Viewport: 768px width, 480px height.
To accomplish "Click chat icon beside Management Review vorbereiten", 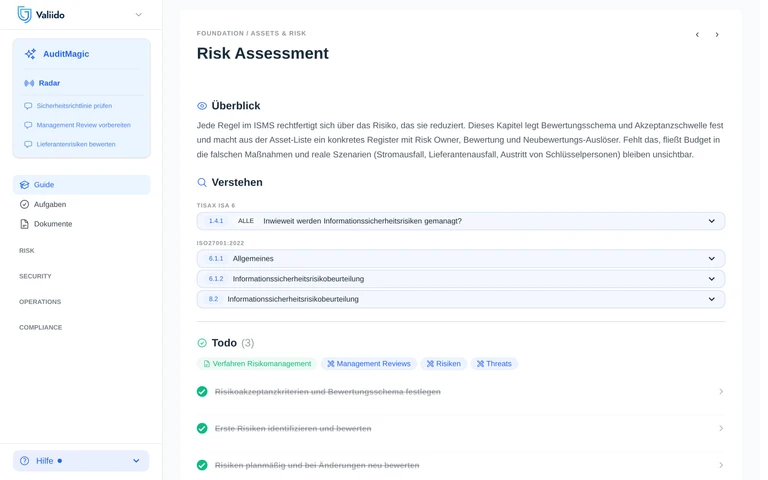I will click(28, 125).
